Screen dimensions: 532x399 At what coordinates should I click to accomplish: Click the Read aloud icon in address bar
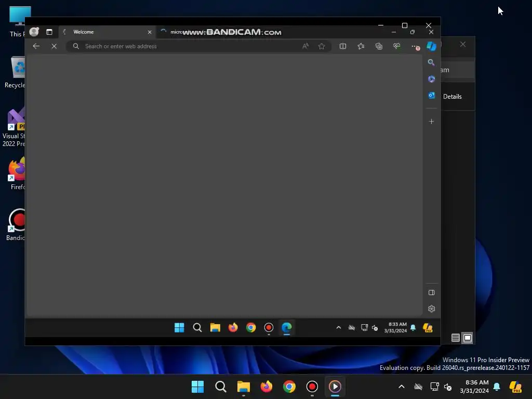pos(305,46)
